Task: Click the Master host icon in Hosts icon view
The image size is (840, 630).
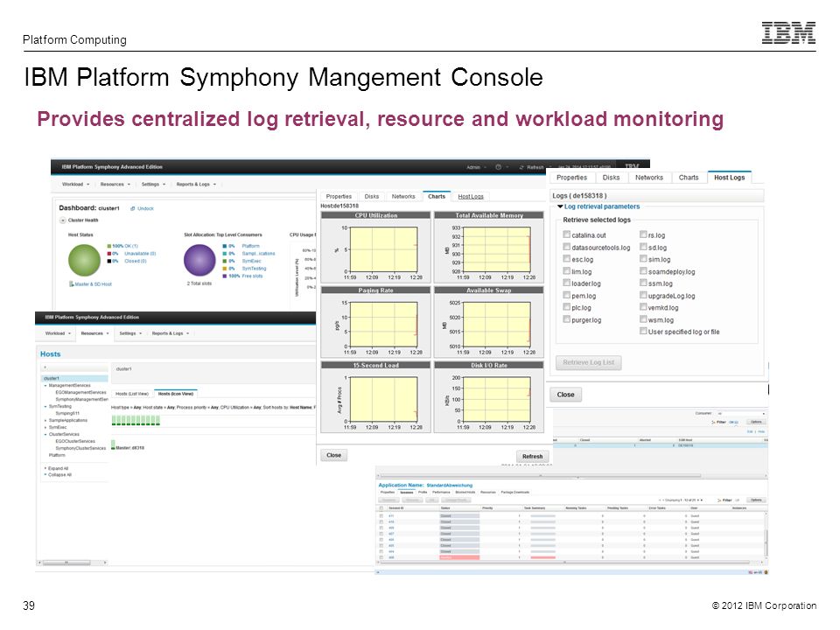Action: [113, 444]
